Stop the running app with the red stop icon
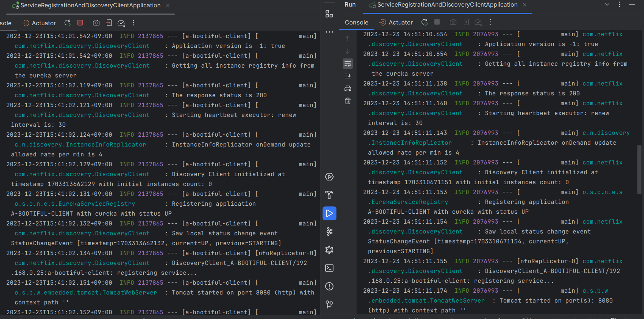Screen dimensions: 644x319 coord(80,23)
